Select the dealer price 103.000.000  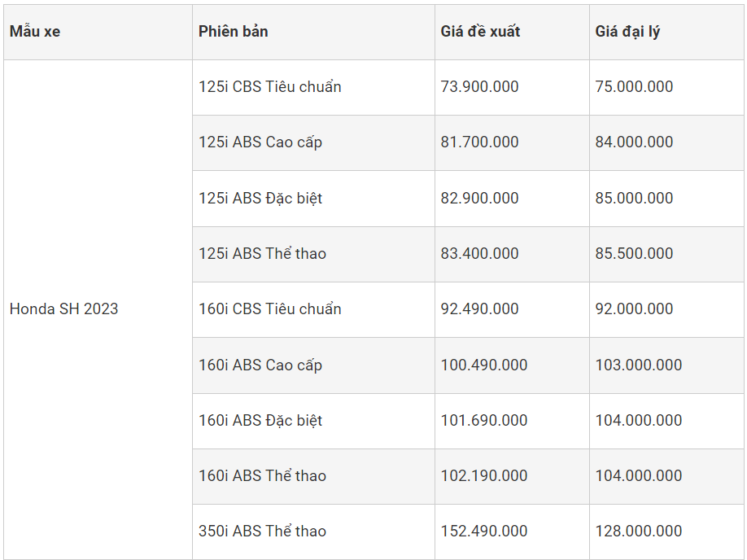point(638,365)
